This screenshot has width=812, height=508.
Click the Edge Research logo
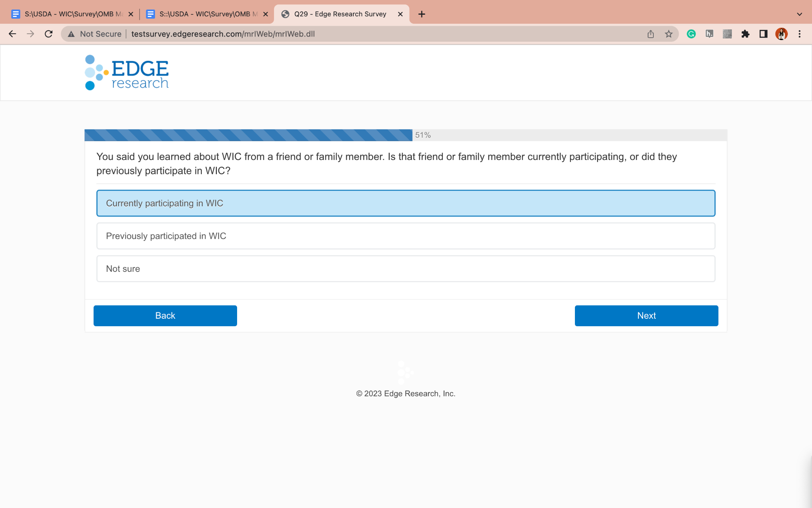(x=127, y=73)
